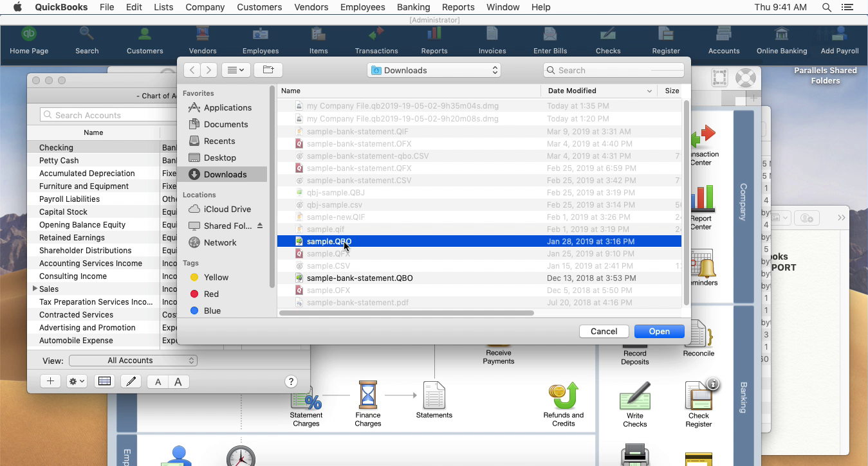Click the Enter Bills toolbar icon
Viewport: 868px width, 466px height.
pyautogui.click(x=550, y=41)
